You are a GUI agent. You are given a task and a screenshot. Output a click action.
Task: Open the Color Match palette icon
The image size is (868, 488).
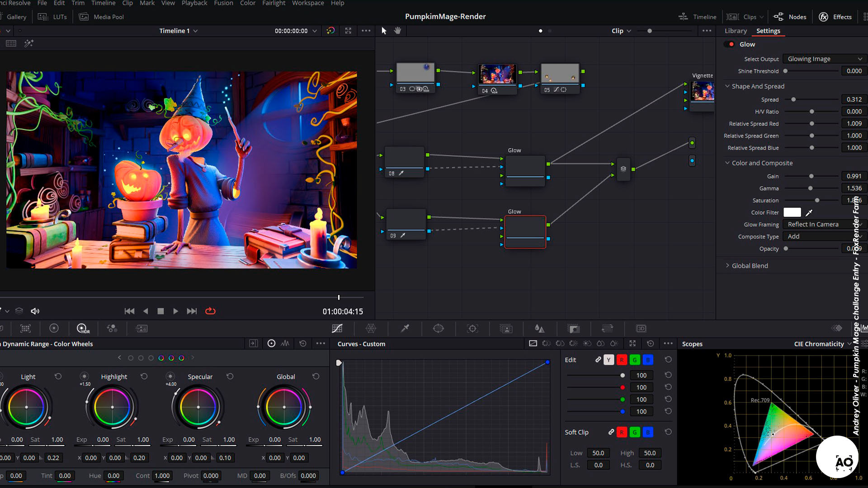click(x=25, y=328)
